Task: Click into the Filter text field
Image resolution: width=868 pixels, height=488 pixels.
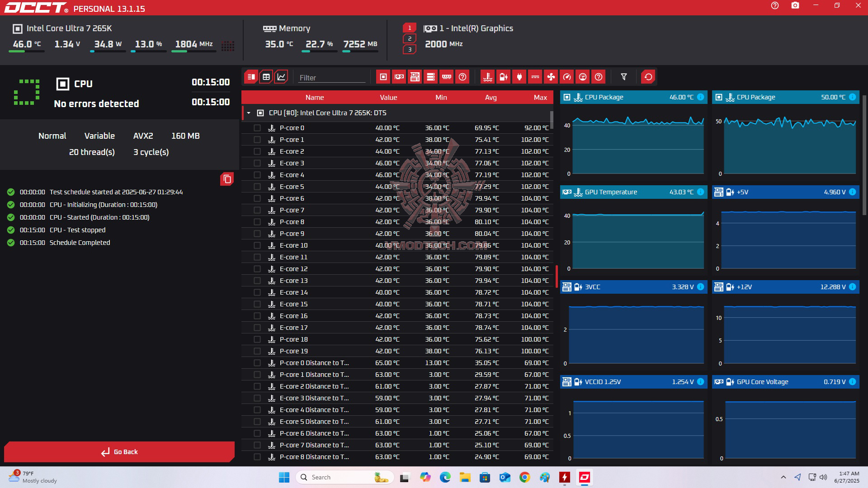Action: (x=332, y=78)
